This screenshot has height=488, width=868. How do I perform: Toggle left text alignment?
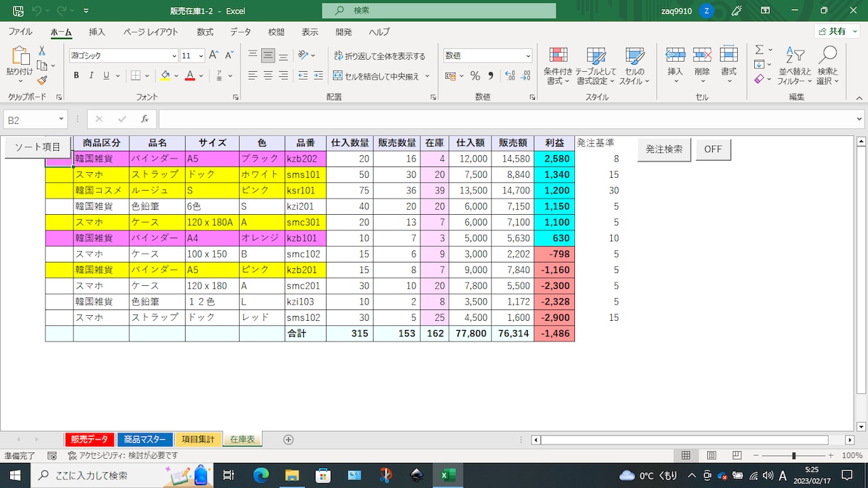253,75
